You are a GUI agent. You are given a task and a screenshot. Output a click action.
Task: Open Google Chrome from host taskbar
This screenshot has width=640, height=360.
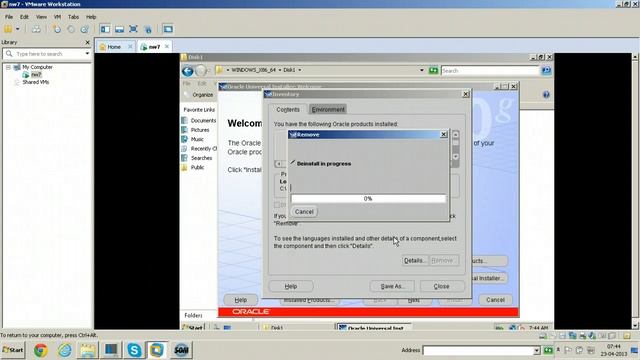[40, 350]
